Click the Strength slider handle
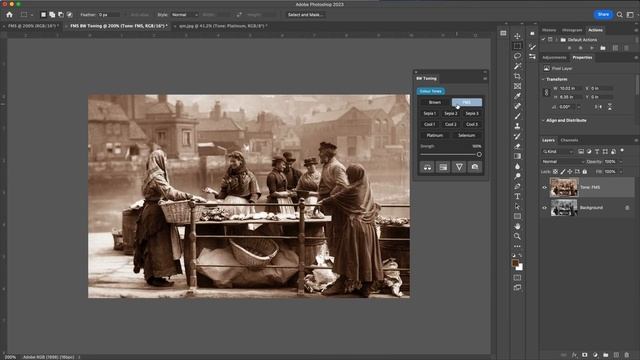 tap(479, 154)
